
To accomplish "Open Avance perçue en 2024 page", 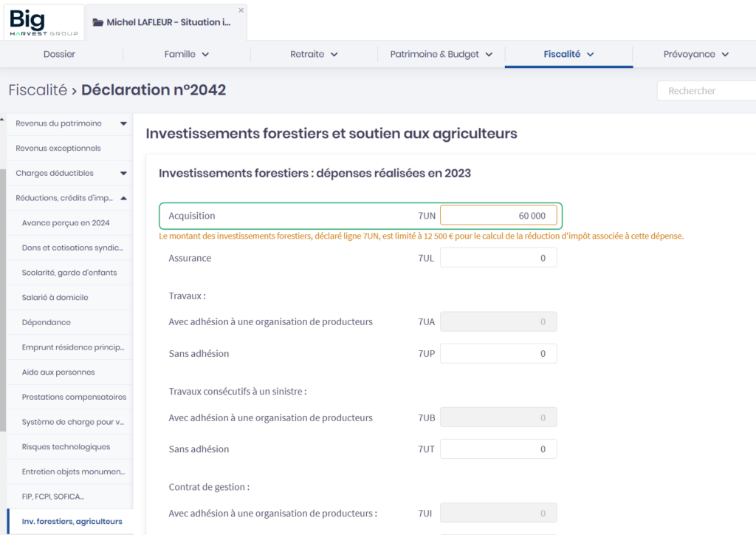I will (66, 223).
